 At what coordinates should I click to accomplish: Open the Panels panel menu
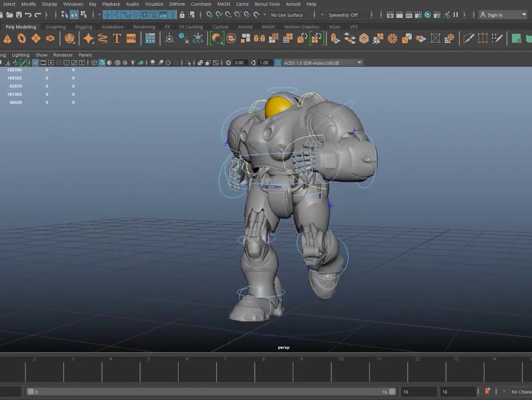pyautogui.click(x=85, y=55)
